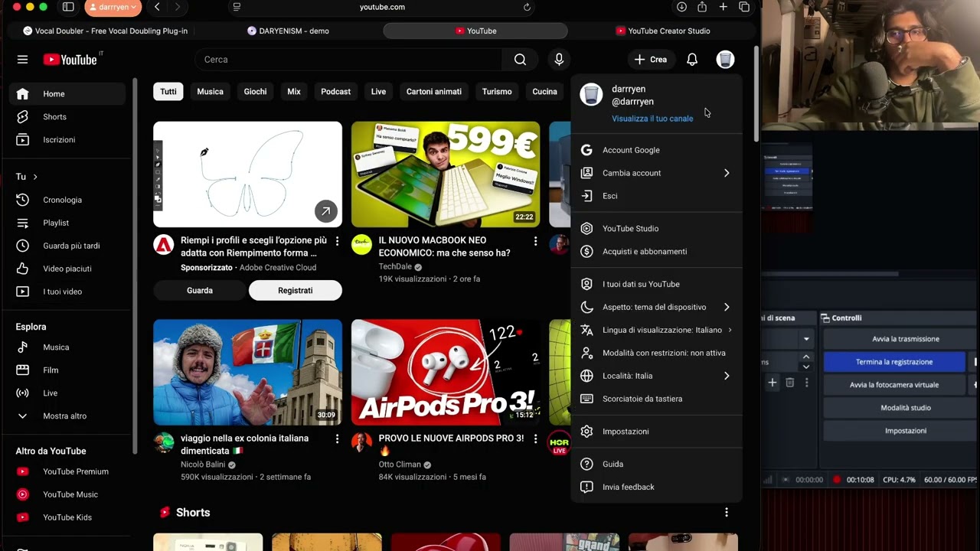Open Guarda più tardi list

(x=67, y=246)
